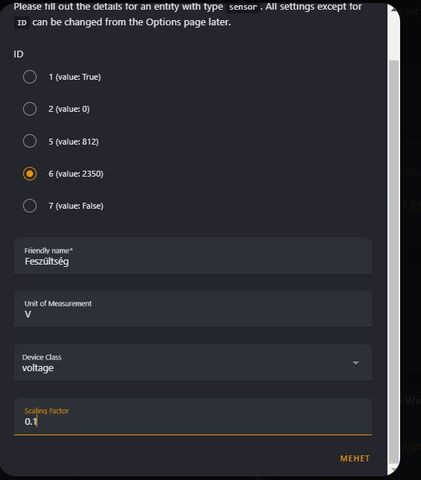
Task: Select radio option 1 (value: True)
Action: (x=30, y=77)
